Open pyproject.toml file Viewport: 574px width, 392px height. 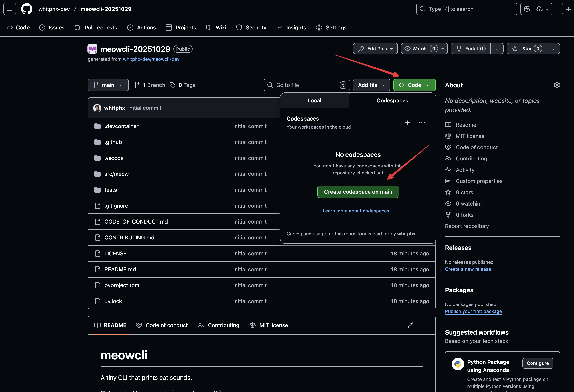122,285
